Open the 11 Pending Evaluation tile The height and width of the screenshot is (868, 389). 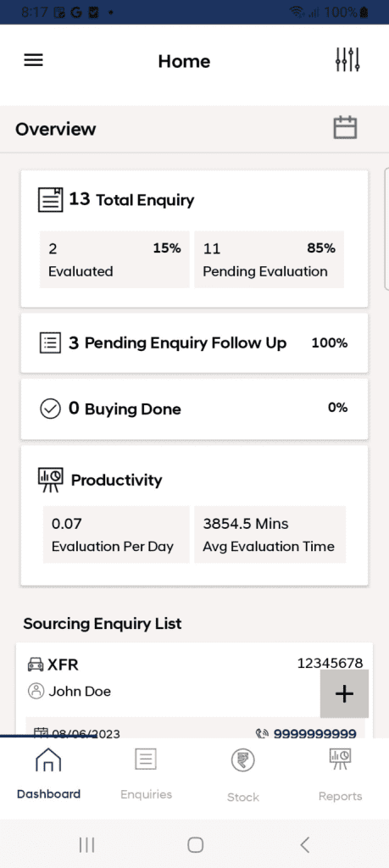click(269, 259)
